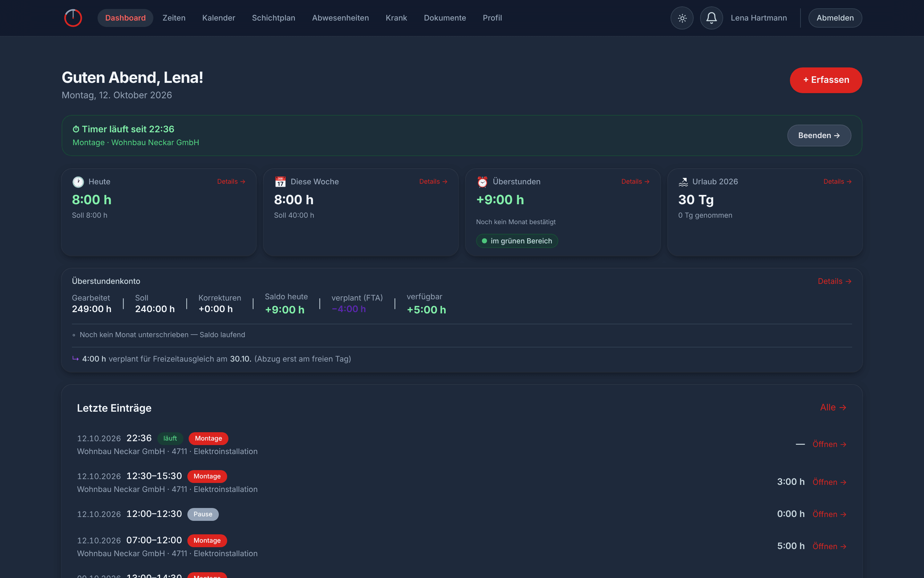
Task: Click the beach icon on Urlaub 2026 card
Action: click(683, 182)
